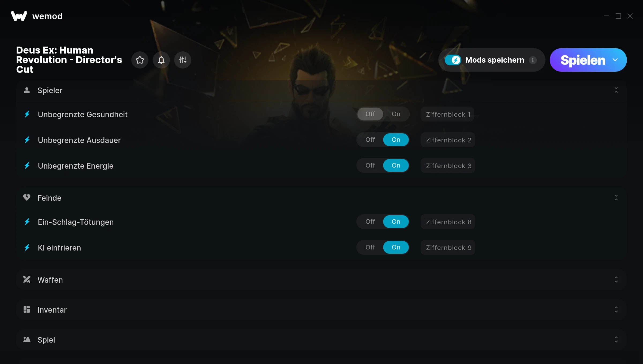Click lightning icon beside Unbegrenzte Gesundheit
The width and height of the screenshot is (643, 364).
click(27, 114)
